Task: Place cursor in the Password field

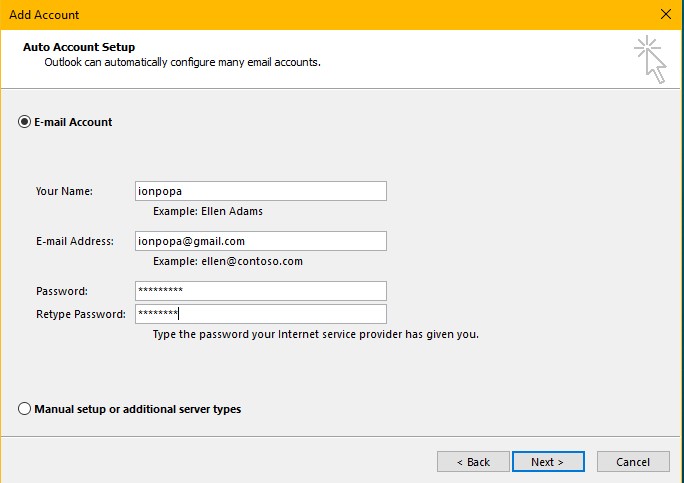Action: 260,291
